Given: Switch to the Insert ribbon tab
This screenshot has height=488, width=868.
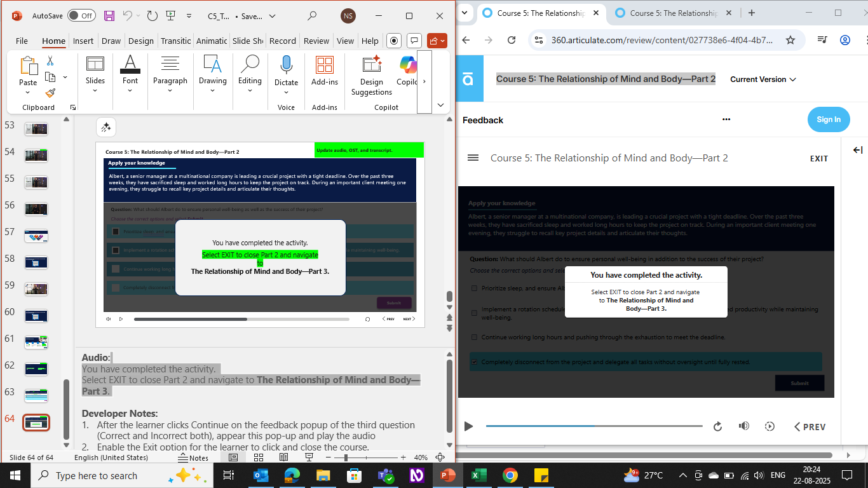Looking at the screenshot, I should point(83,41).
